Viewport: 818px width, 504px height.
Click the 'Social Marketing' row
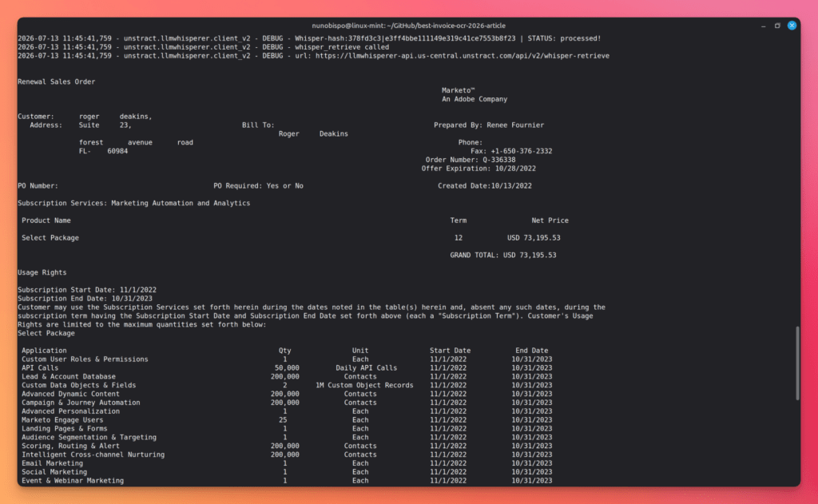[x=287, y=472]
